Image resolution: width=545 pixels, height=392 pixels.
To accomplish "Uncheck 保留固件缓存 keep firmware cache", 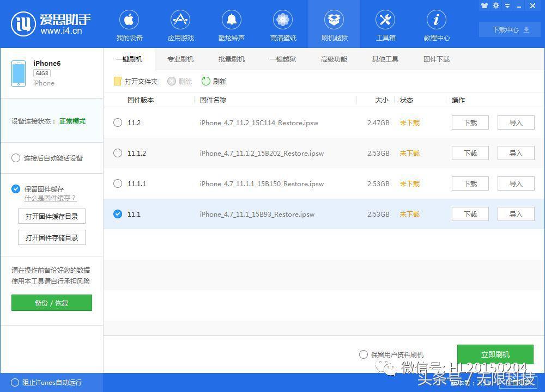I will point(16,189).
